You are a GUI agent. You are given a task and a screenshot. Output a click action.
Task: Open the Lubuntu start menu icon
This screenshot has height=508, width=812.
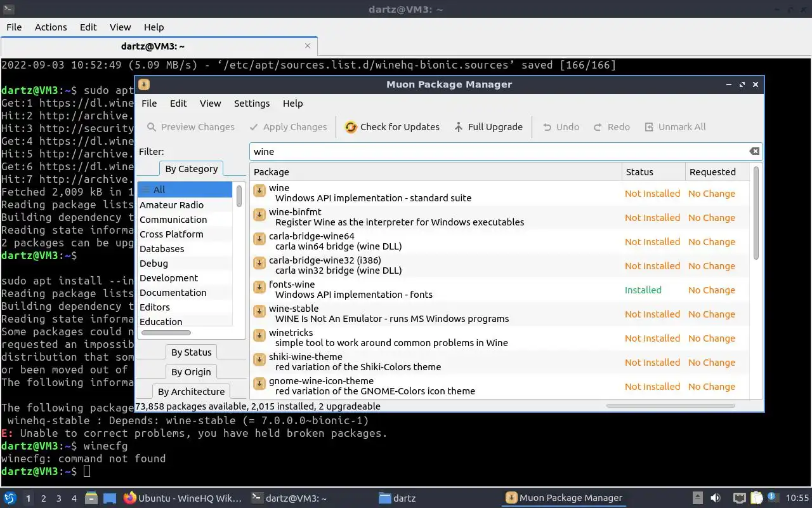(10, 498)
